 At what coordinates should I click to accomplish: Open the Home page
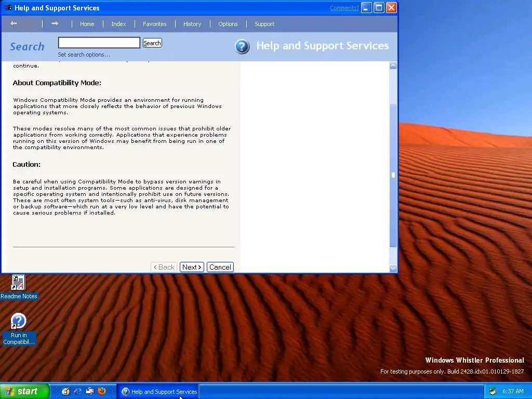click(87, 24)
